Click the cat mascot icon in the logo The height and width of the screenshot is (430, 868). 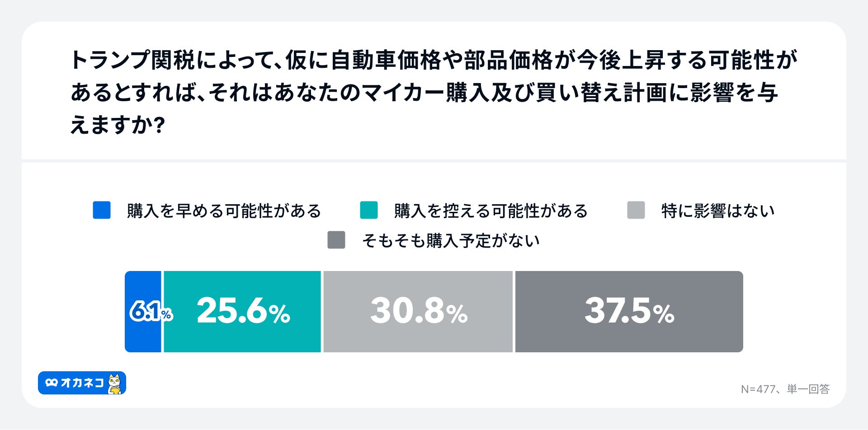coord(115,383)
